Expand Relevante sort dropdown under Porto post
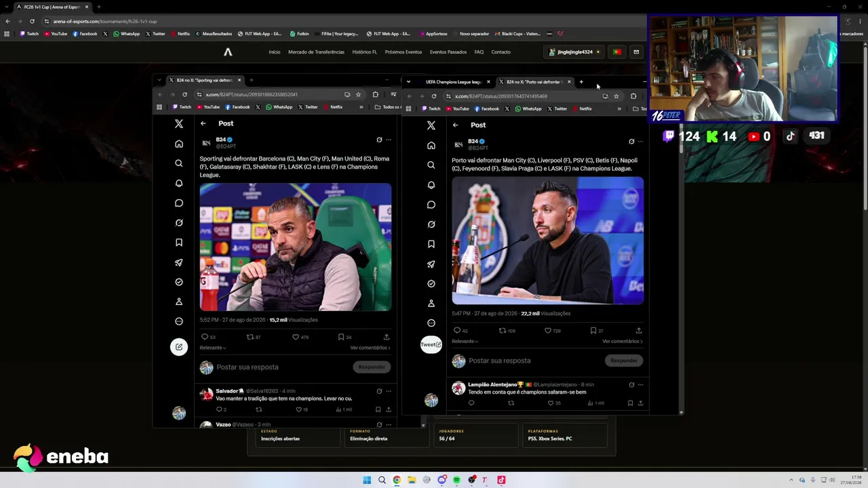Image resolution: width=868 pixels, height=488 pixels. click(x=465, y=342)
